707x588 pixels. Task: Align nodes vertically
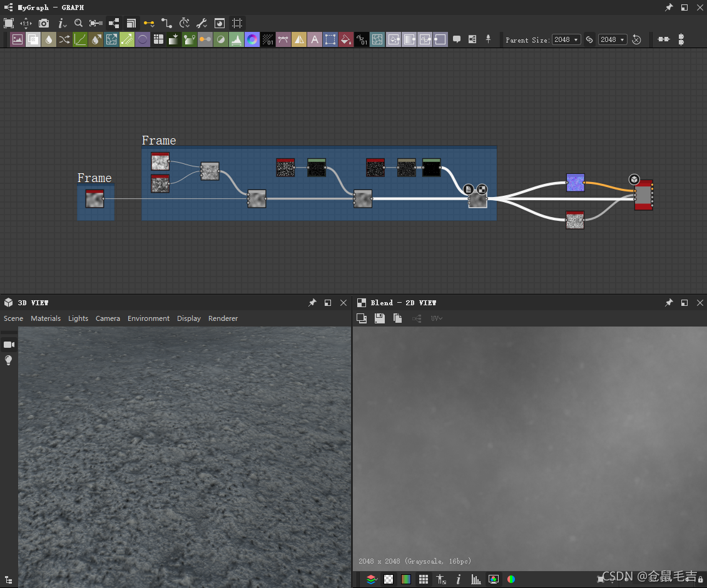[681, 39]
